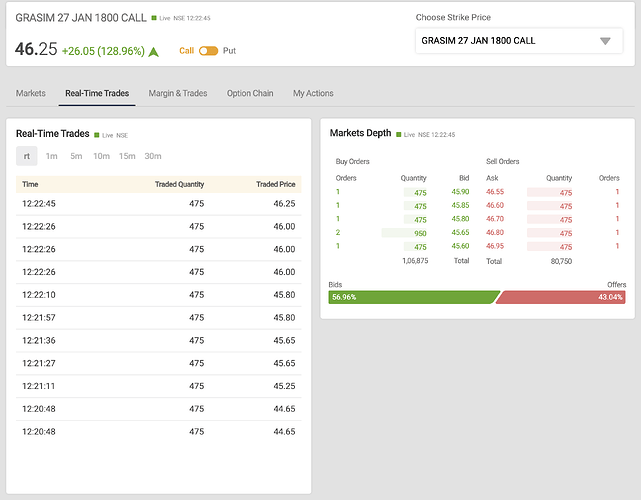This screenshot has width=641, height=500.
Task: Click the 12:22:10 trade time
Action: tap(39, 295)
